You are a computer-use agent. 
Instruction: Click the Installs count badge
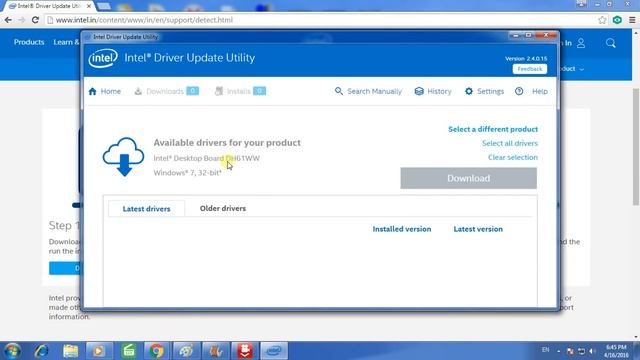point(259,91)
